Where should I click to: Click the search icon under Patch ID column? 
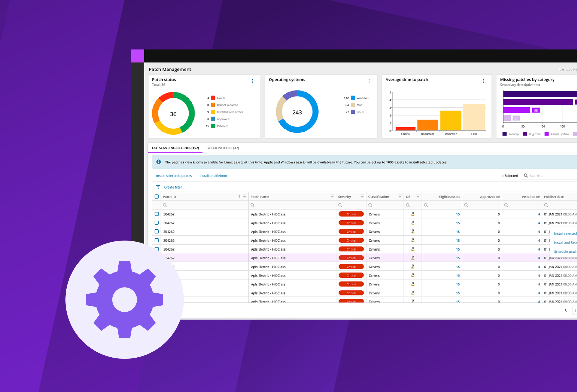pos(165,205)
